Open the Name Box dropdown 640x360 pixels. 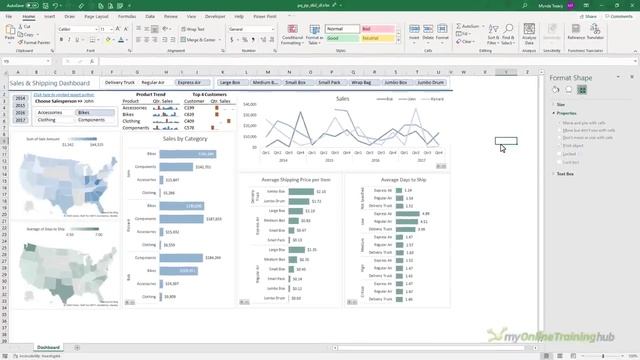coord(48,61)
